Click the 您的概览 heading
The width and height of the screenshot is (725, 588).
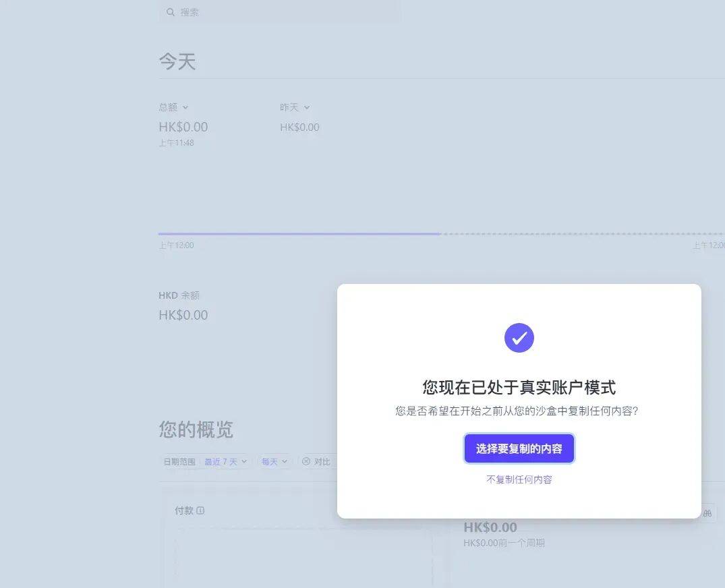pos(196,430)
